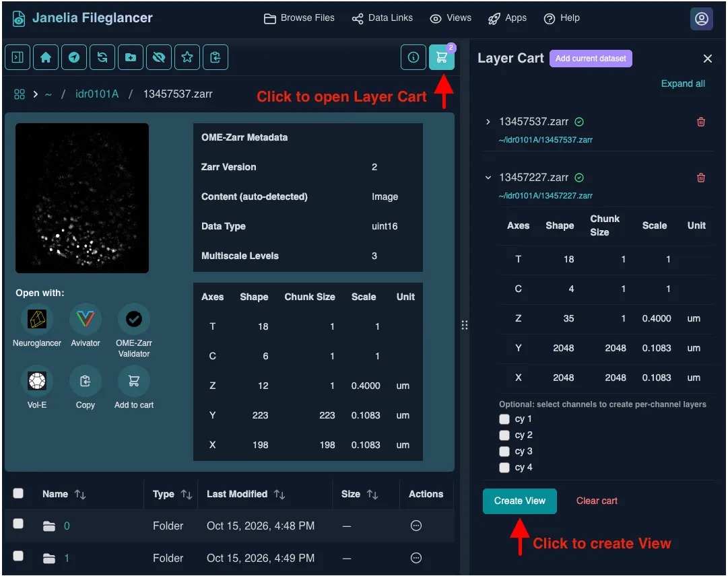Copy path with the toolbar clipboard icon
Screen dimensions: 728x576
pos(216,57)
